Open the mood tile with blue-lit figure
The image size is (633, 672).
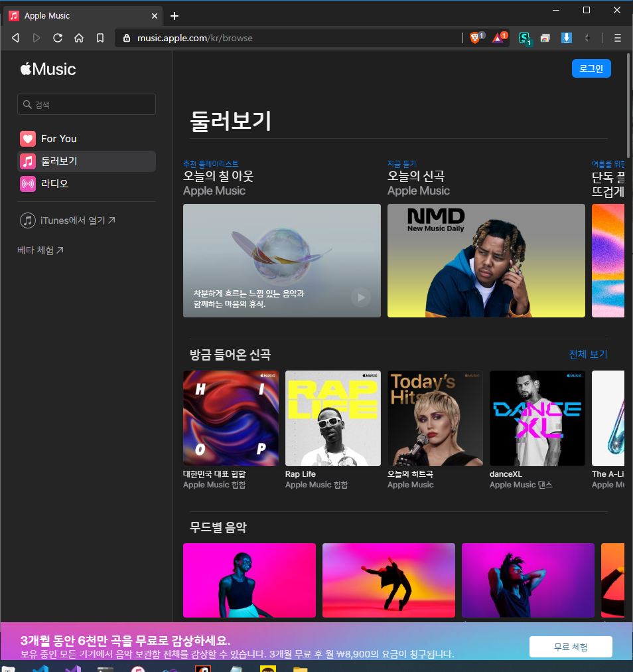pyautogui.click(x=249, y=580)
